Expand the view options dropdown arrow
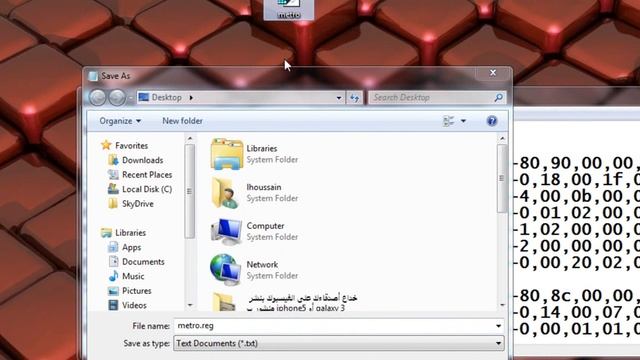Image resolution: width=640 pixels, height=360 pixels. point(463,121)
